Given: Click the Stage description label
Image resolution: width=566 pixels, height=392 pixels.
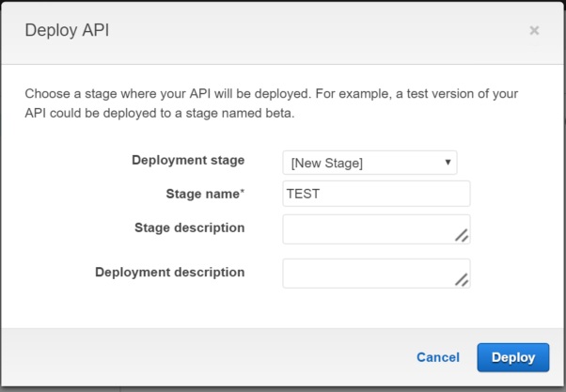Looking at the screenshot, I should tap(190, 227).
